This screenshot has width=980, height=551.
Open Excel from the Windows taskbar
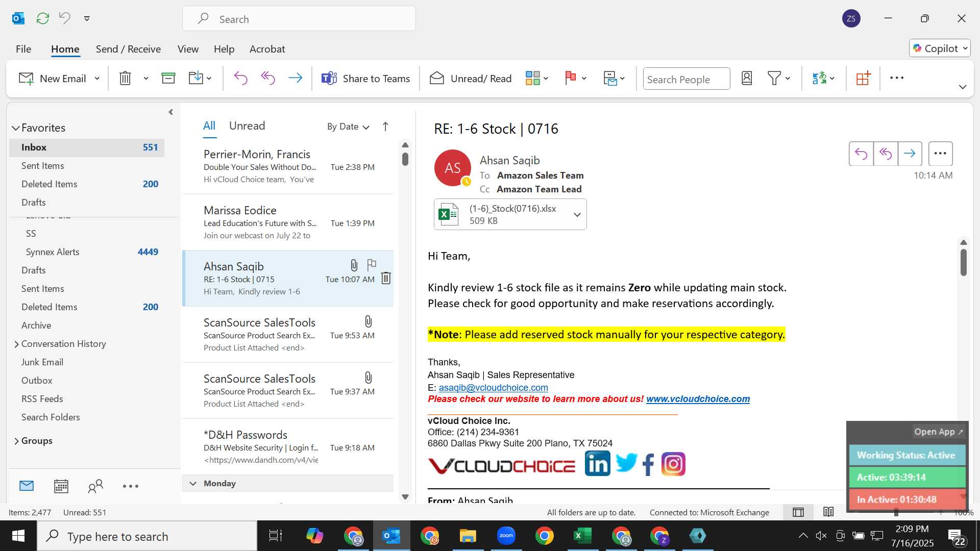click(x=582, y=536)
